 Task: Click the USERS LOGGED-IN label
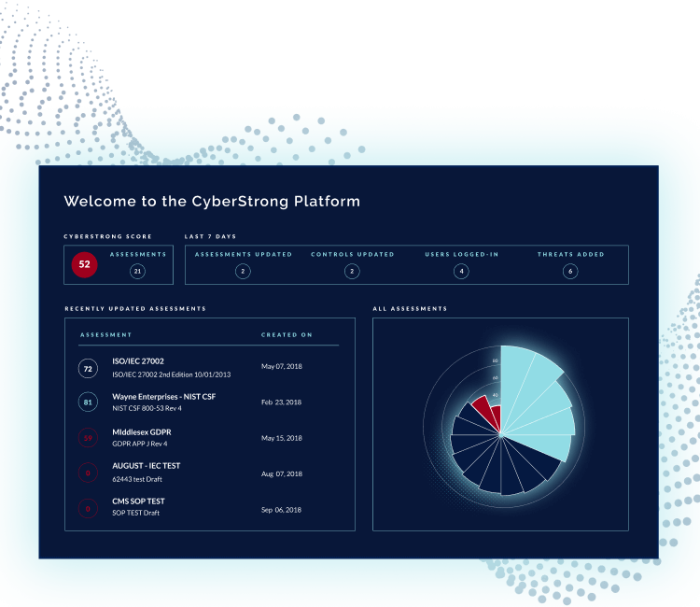[462, 254]
